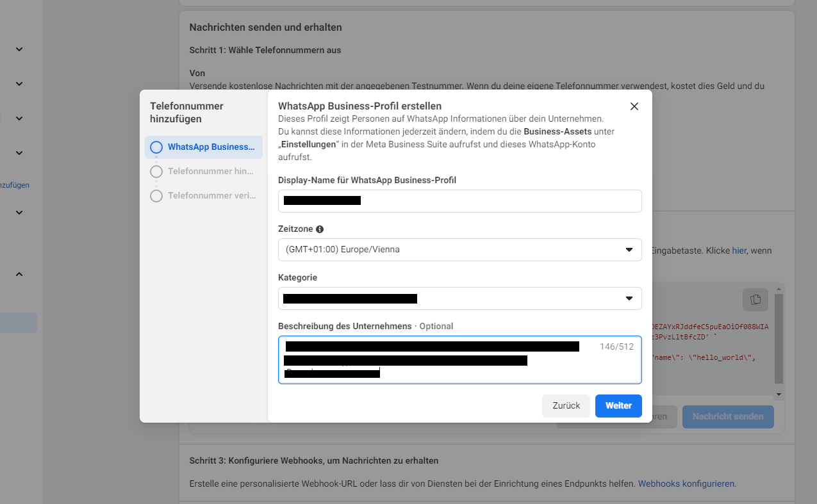Collapse the expanded sidebar section via the up chevron
817x504 pixels.
pyautogui.click(x=19, y=274)
